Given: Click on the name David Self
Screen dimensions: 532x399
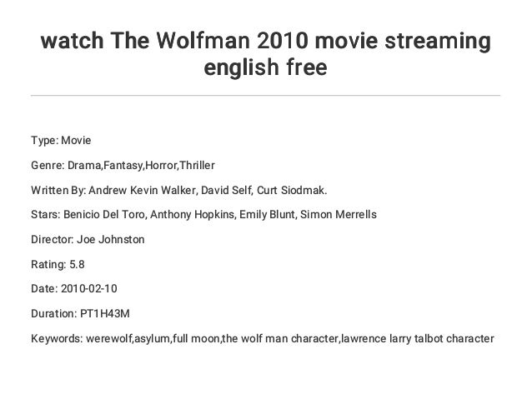Looking at the screenshot, I should click(x=226, y=190).
